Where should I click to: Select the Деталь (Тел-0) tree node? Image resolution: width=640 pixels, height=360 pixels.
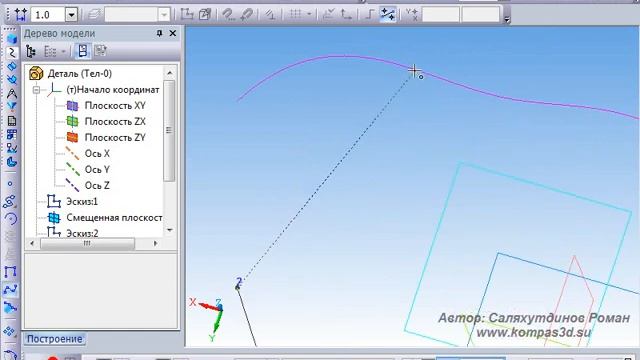click(x=80, y=73)
